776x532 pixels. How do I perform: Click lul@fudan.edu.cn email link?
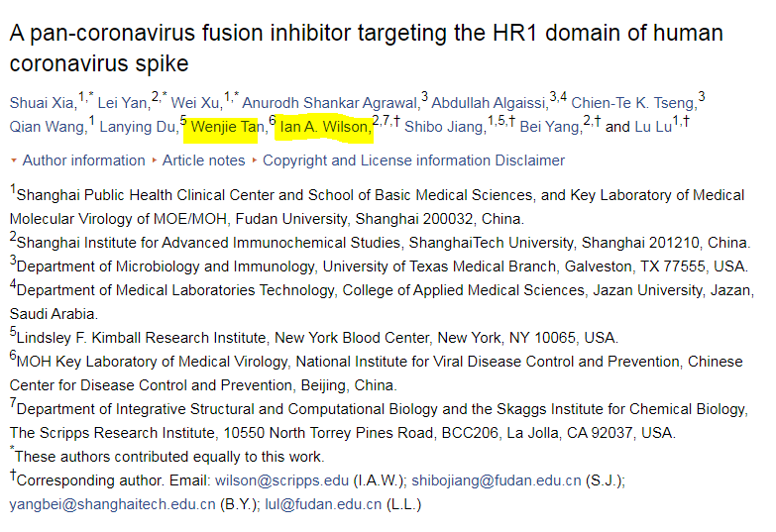pos(322,504)
